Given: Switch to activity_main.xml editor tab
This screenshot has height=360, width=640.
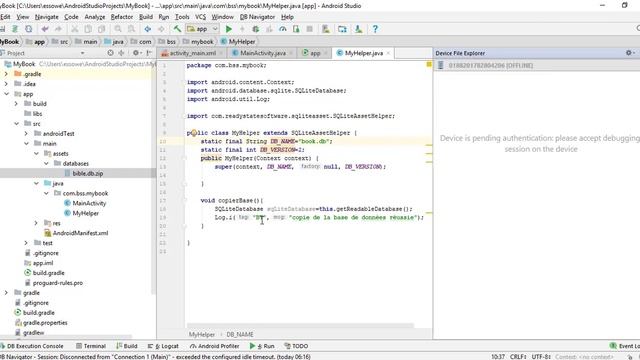Looking at the screenshot, I should click(x=192, y=53).
